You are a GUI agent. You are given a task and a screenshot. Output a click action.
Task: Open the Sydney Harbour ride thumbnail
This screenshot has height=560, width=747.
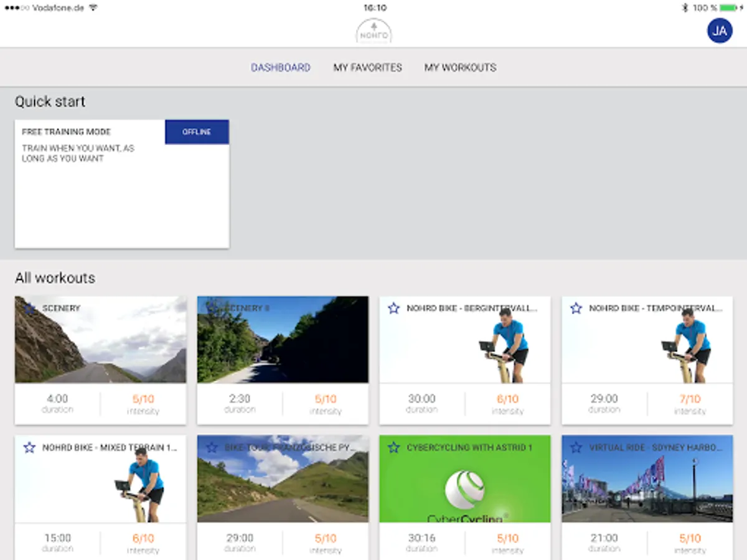pos(647,478)
